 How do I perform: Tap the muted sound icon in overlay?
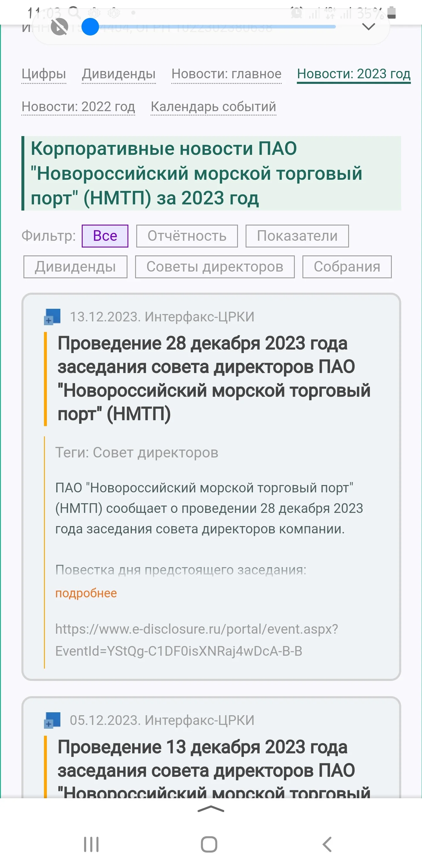tap(59, 27)
